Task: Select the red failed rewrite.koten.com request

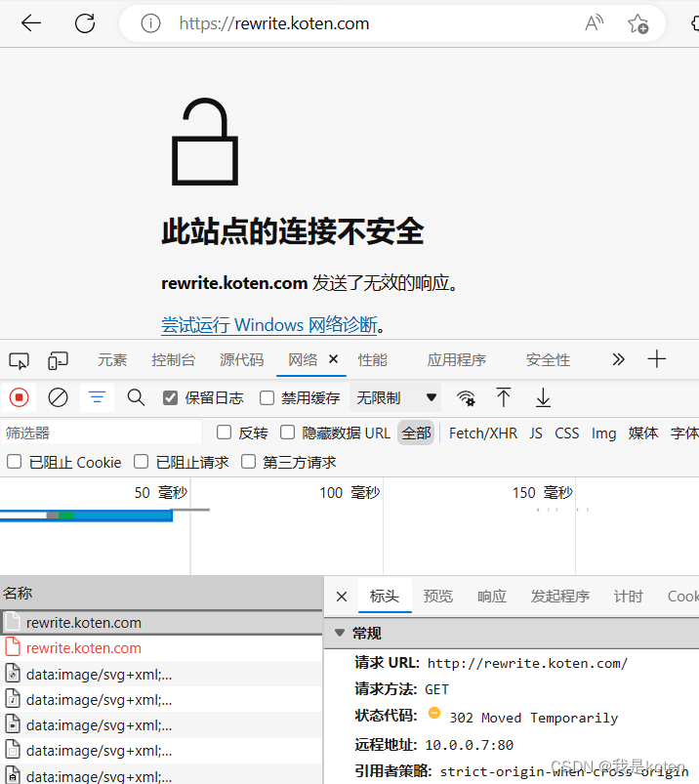Action: [161, 648]
